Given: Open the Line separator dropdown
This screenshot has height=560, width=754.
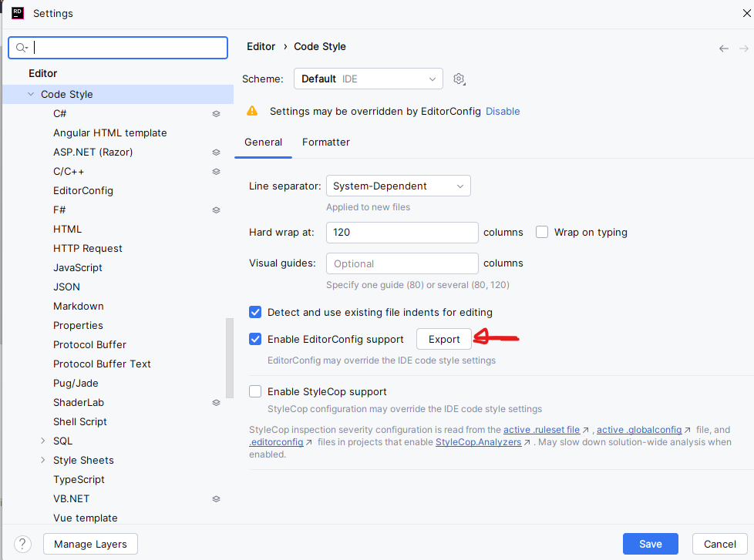Looking at the screenshot, I should pos(398,186).
